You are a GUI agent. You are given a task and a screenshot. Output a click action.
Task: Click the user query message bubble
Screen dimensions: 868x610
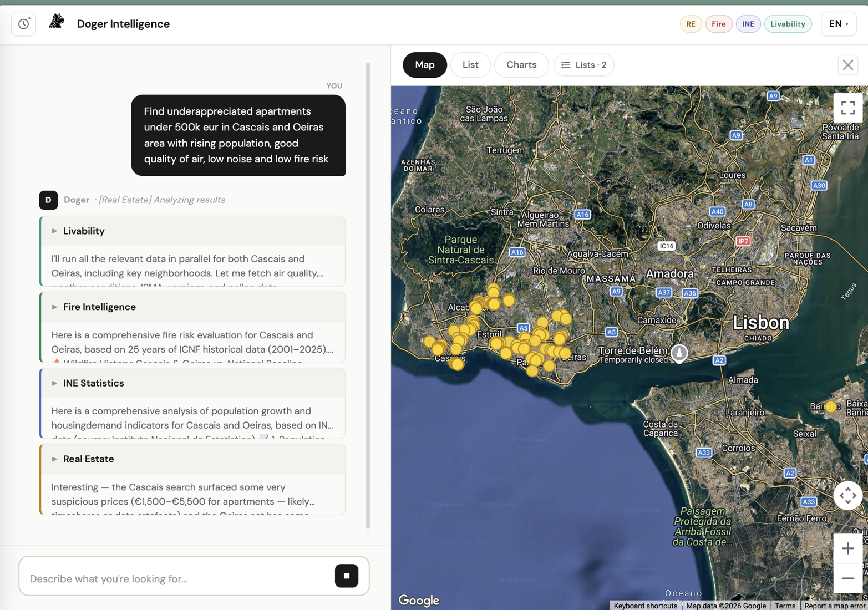(238, 135)
